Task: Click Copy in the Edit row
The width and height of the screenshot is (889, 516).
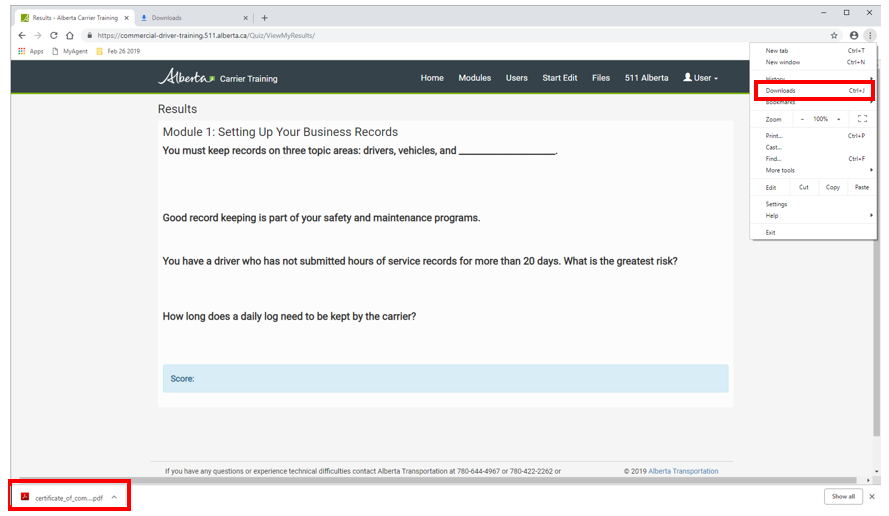Action: pos(833,187)
